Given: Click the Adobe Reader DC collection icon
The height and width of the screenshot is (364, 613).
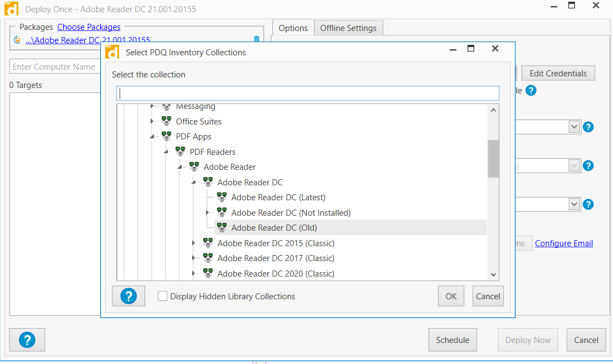Looking at the screenshot, I should [208, 182].
